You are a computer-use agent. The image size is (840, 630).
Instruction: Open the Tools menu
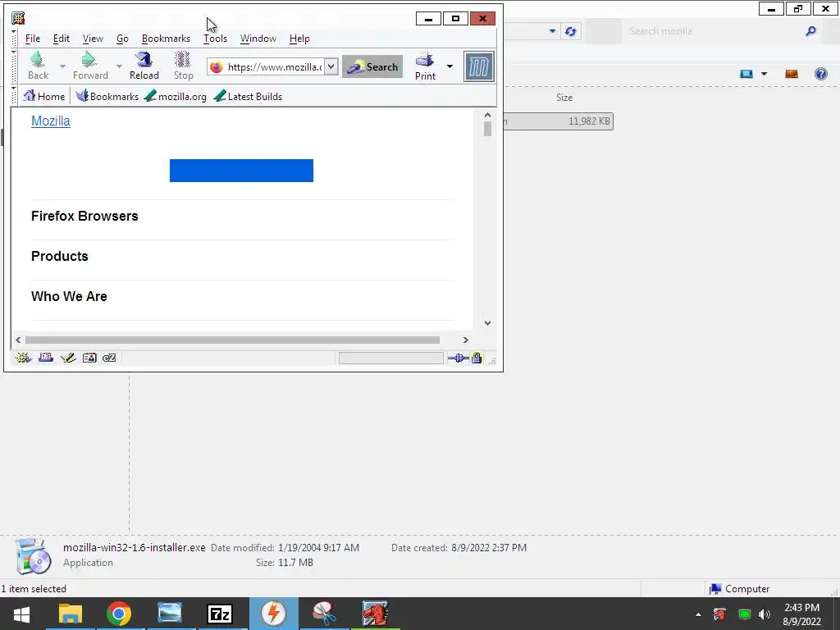click(215, 39)
